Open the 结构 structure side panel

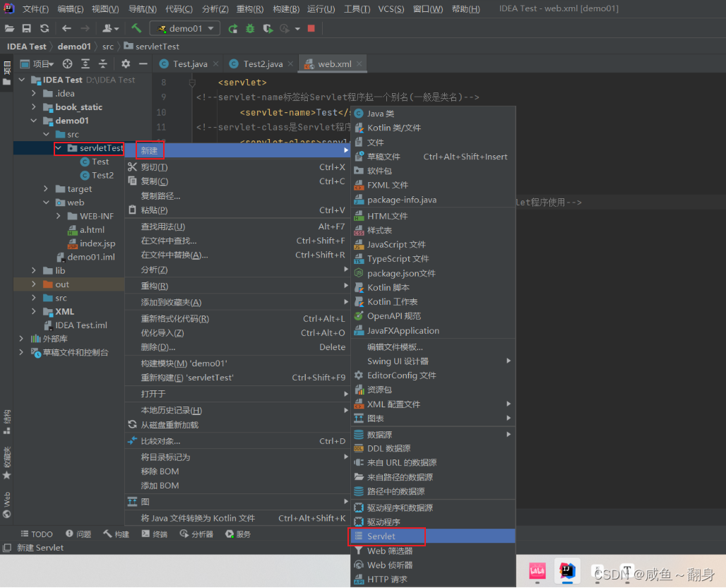pos(7,422)
